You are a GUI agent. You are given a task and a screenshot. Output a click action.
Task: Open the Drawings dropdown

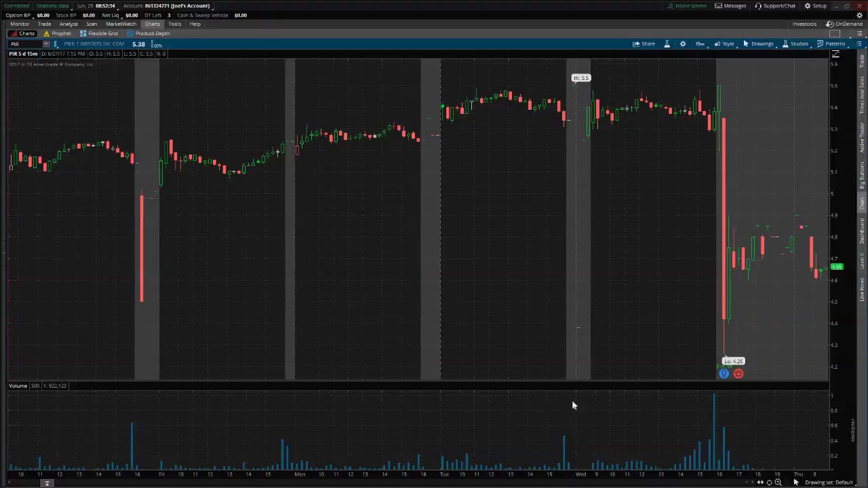pos(758,44)
